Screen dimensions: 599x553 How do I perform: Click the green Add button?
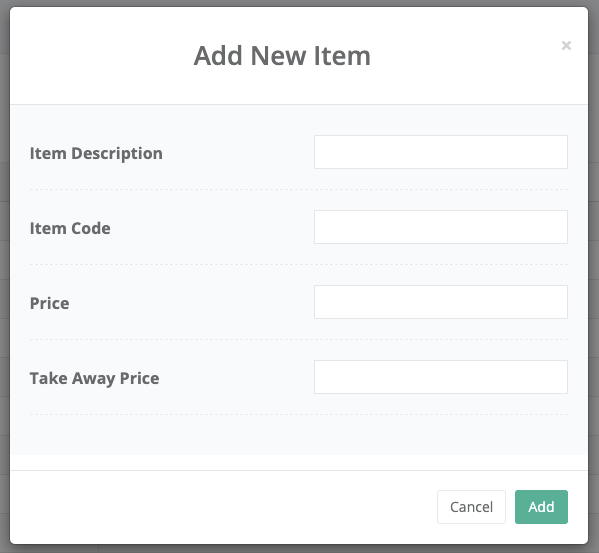541,507
